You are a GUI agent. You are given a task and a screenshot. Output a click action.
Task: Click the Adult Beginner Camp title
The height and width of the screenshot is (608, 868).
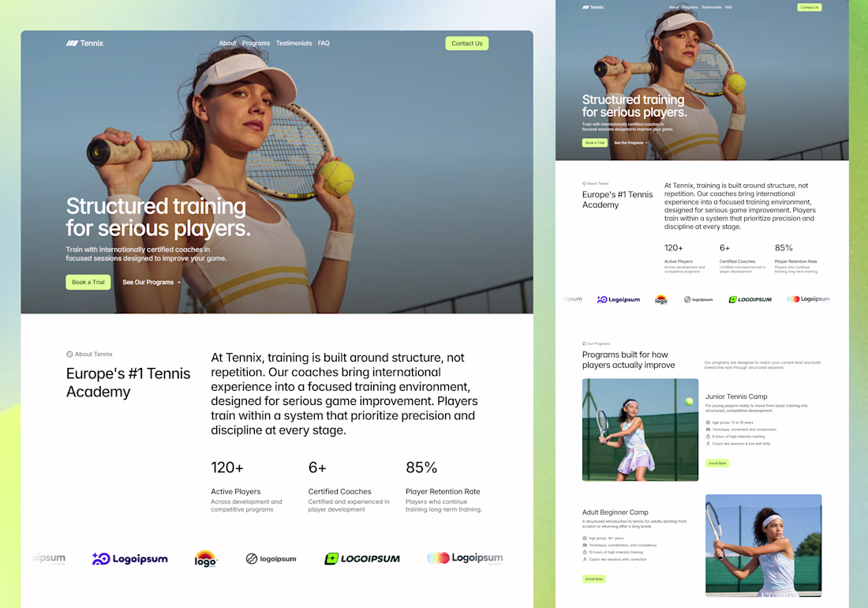pos(615,512)
